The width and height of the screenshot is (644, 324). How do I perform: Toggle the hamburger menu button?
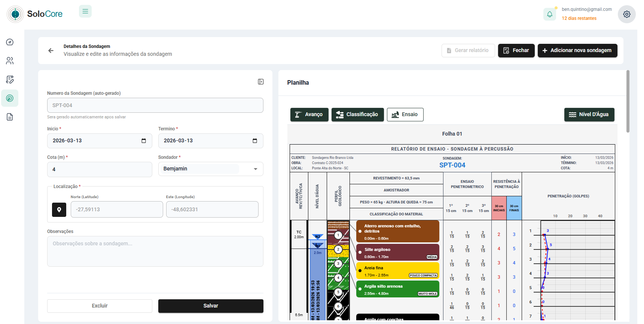pos(85,11)
